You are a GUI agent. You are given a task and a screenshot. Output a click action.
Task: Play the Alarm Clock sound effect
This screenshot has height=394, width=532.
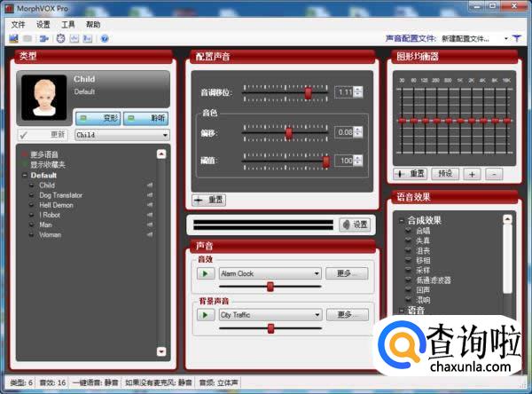pos(206,273)
